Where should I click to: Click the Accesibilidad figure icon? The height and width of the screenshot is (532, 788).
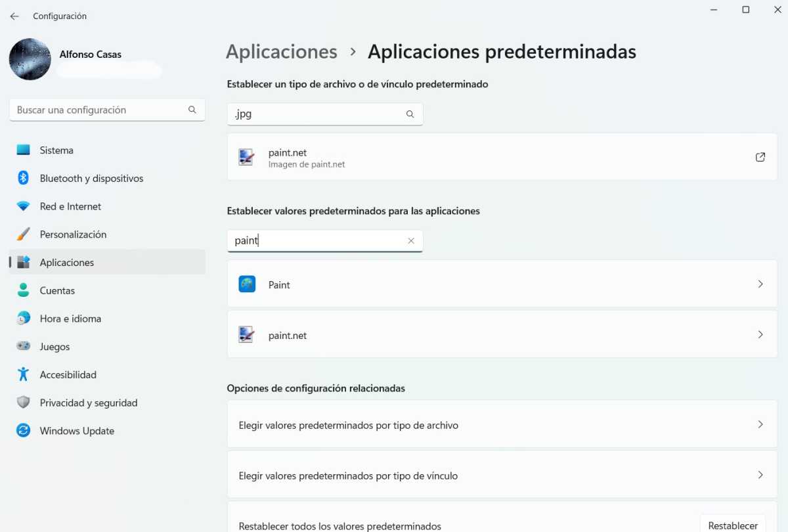tap(24, 374)
